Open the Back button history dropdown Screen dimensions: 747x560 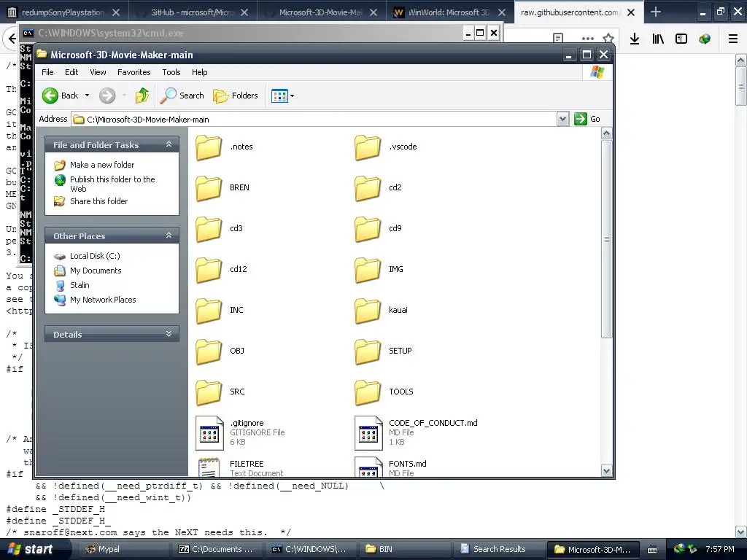coord(88,96)
